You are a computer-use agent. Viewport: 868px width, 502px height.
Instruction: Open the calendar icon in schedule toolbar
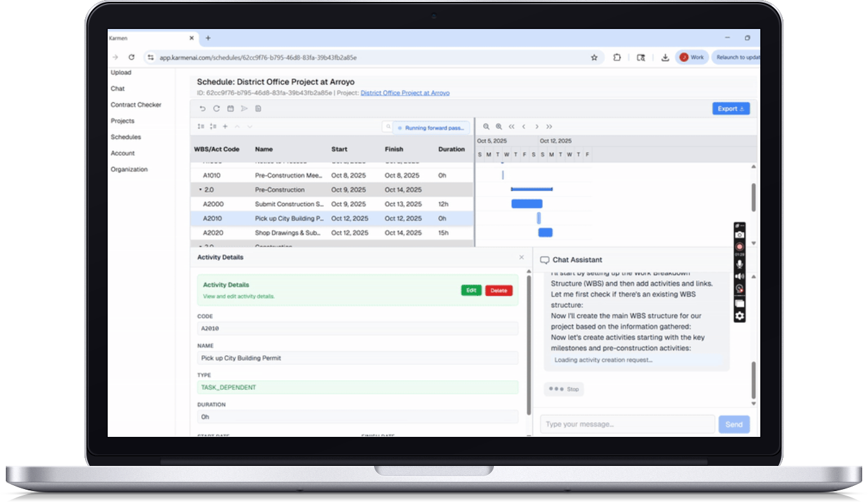click(230, 109)
